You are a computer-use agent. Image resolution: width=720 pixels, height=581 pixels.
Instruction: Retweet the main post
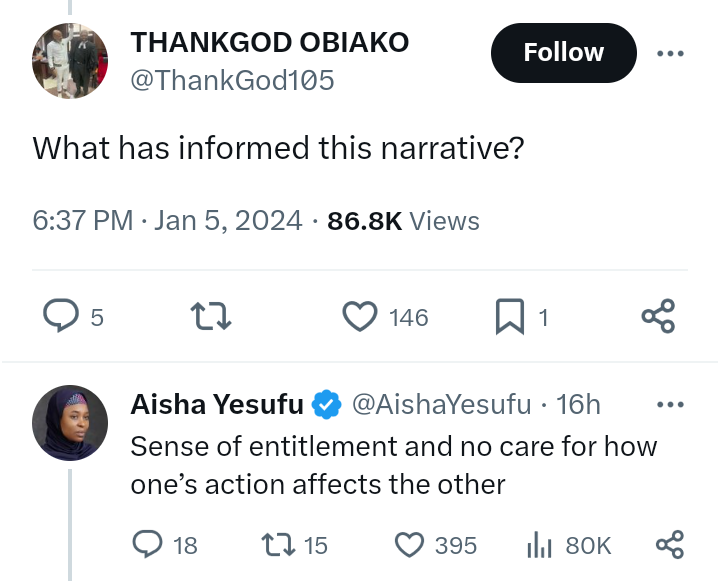[211, 316]
